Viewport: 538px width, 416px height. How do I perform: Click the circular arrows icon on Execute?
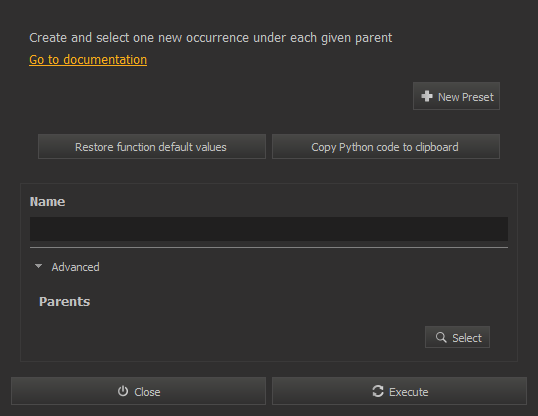tap(378, 391)
